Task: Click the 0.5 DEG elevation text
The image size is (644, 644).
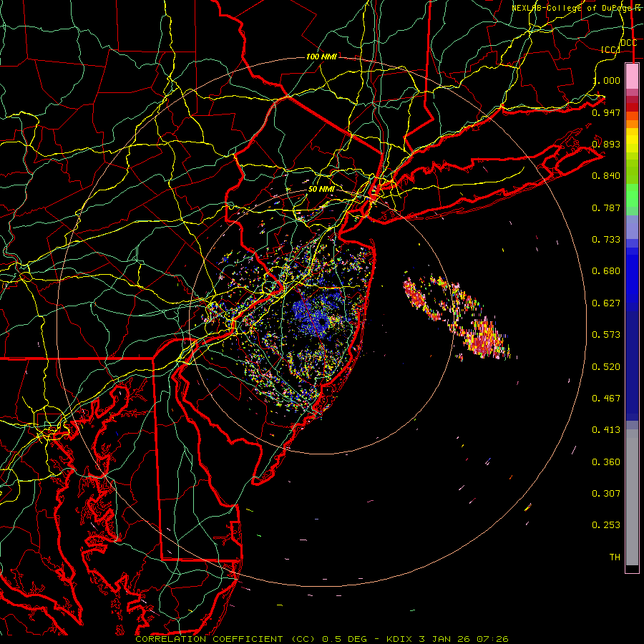Action: (344, 639)
